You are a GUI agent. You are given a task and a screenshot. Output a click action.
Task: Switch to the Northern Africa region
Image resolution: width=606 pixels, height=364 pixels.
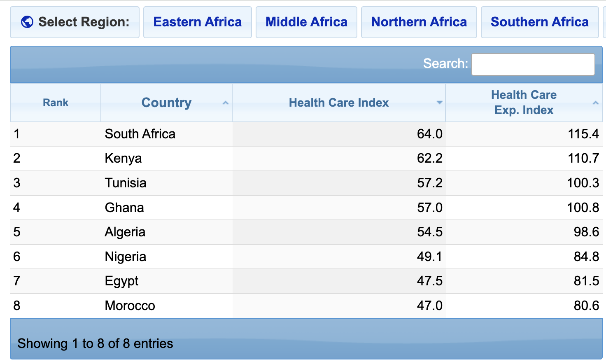419,22
